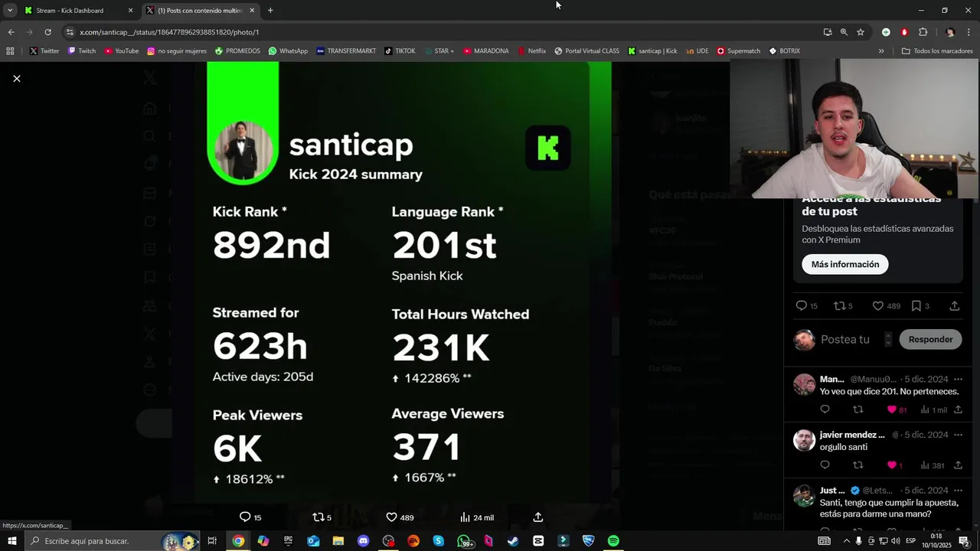
Task: Show hidden system tray icons
Action: pyautogui.click(x=845, y=541)
